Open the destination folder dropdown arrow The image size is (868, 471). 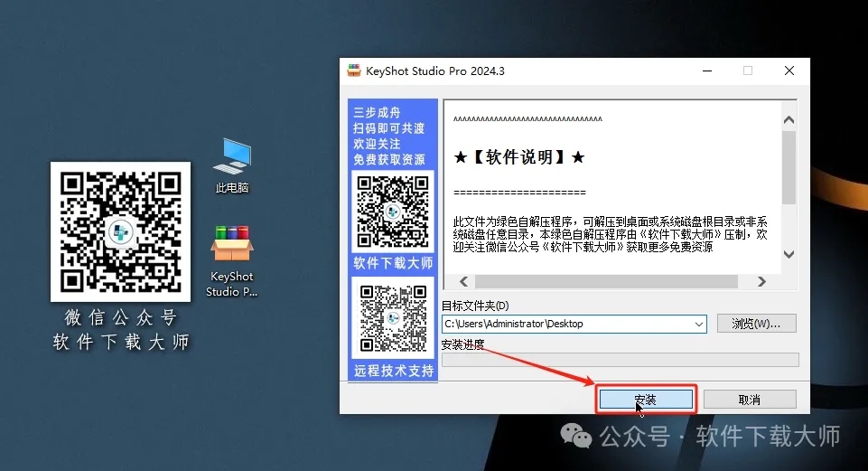(x=699, y=325)
